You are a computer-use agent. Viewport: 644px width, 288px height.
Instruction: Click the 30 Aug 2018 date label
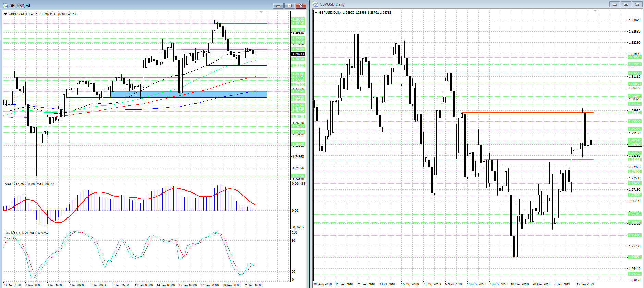(x=322, y=284)
